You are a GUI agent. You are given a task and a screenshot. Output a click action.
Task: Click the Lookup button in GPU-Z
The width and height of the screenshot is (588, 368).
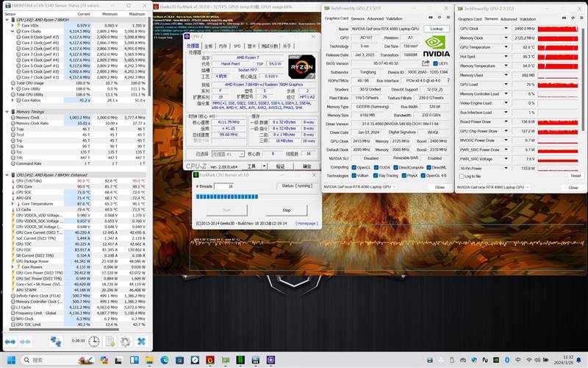point(436,28)
